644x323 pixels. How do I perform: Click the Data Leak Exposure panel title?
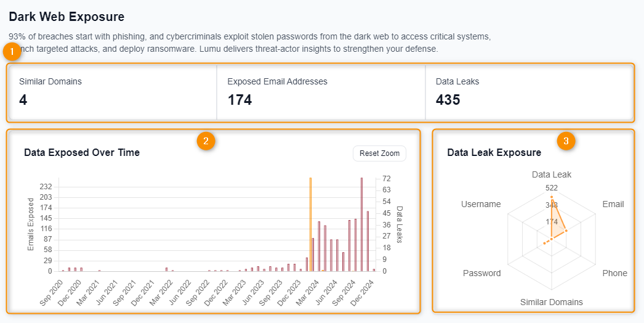pyautogui.click(x=494, y=152)
